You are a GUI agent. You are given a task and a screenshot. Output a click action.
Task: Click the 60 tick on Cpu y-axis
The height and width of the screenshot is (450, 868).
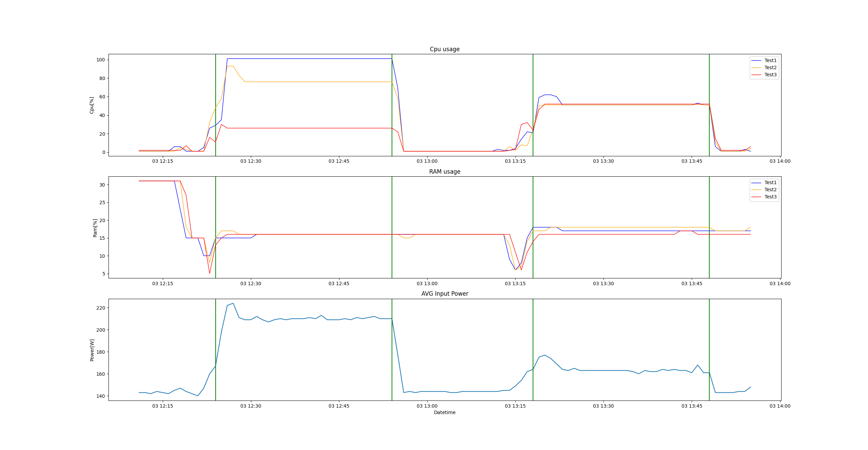[x=102, y=97]
